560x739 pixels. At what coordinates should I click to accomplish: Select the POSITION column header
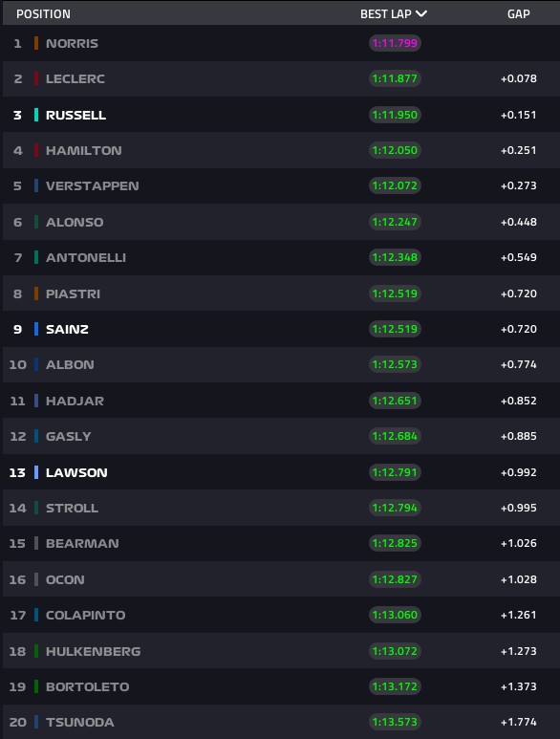43,14
